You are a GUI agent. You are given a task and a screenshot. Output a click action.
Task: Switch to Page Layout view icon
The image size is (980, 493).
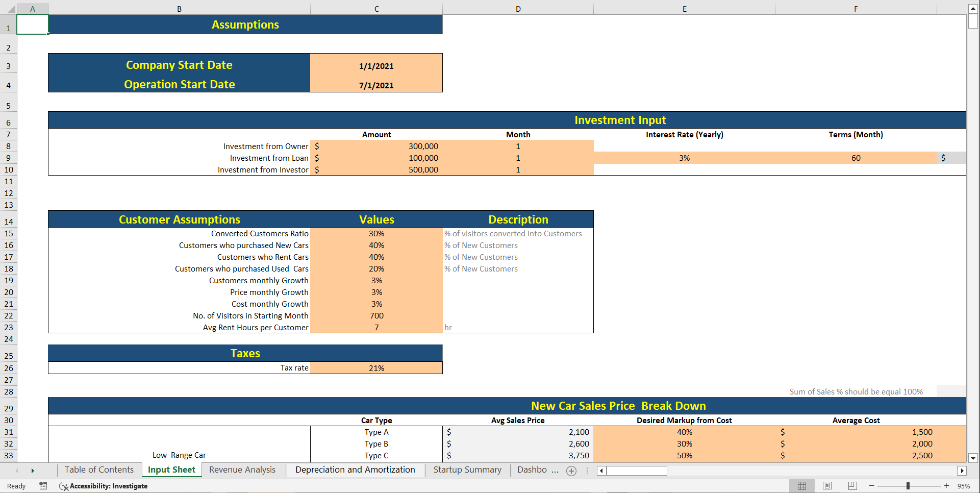click(827, 486)
